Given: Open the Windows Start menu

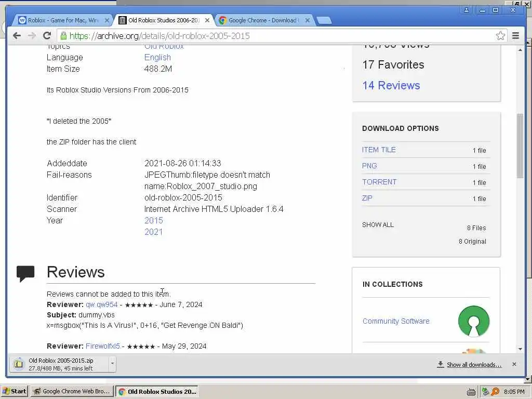Looking at the screenshot, I should (x=14, y=391).
